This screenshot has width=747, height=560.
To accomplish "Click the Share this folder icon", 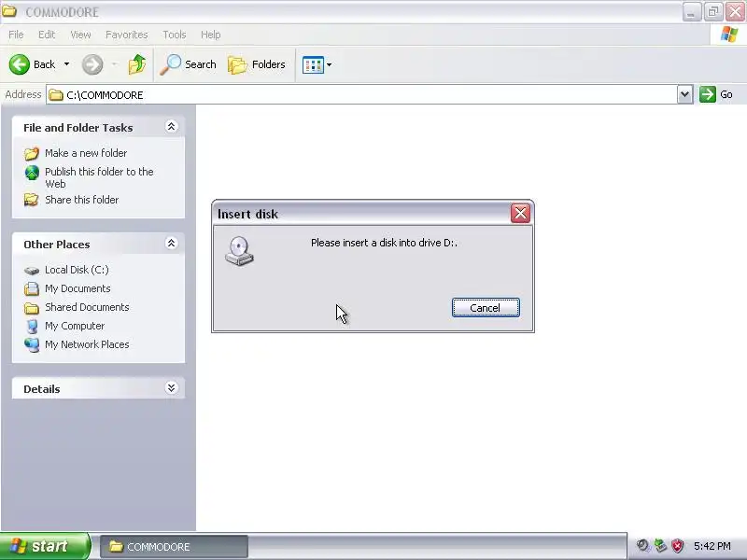I will pyautogui.click(x=32, y=200).
